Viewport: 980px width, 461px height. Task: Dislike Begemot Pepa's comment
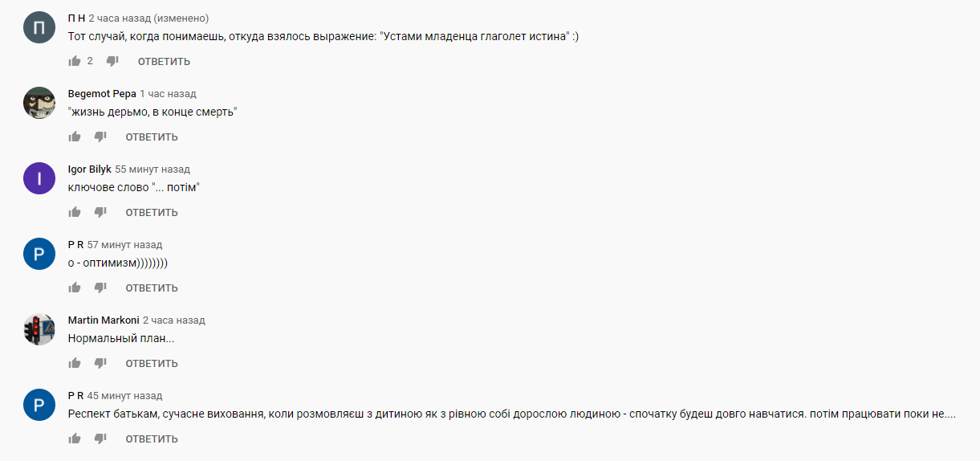click(100, 137)
